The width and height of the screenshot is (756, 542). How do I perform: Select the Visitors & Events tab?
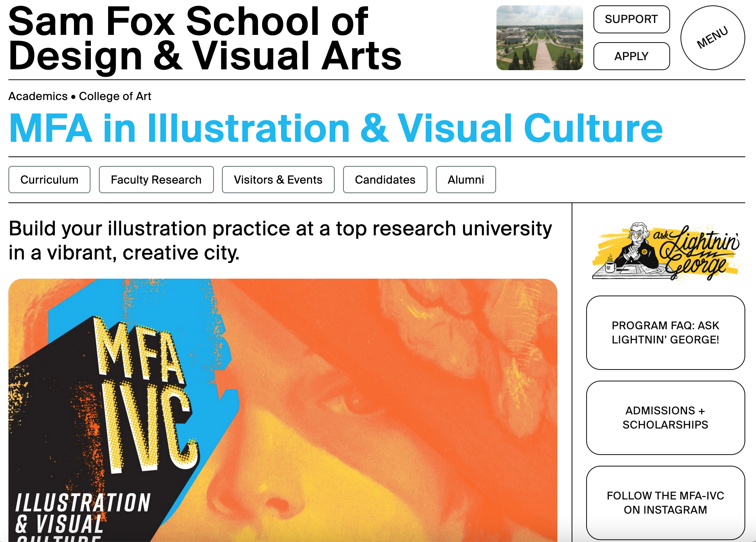tap(278, 179)
